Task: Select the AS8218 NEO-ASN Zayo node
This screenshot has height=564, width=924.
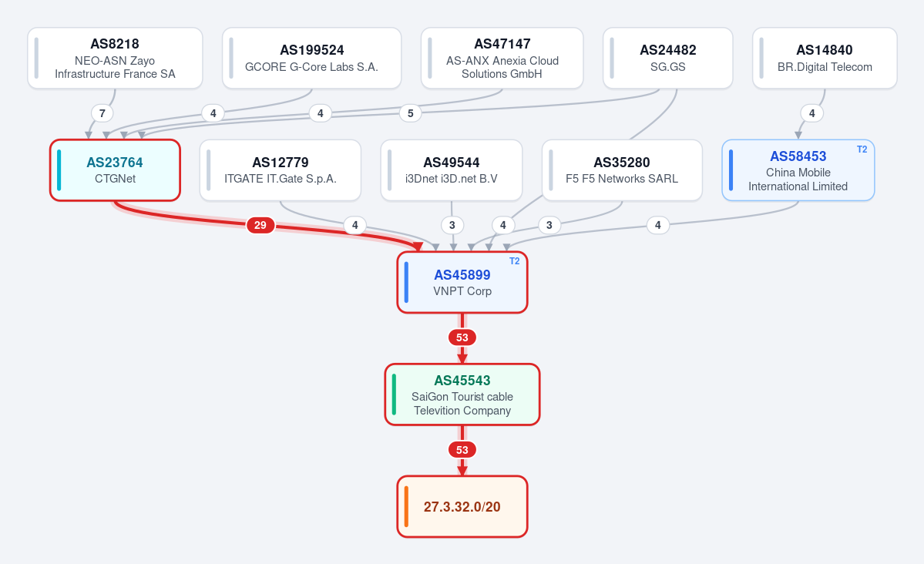Action: (115, 59)
